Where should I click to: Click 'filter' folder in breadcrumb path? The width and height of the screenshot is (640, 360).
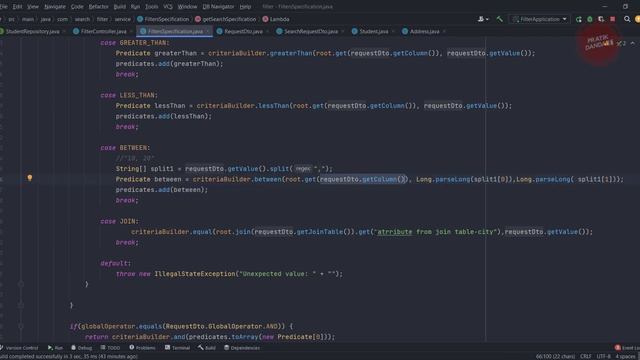pos(102,19)
